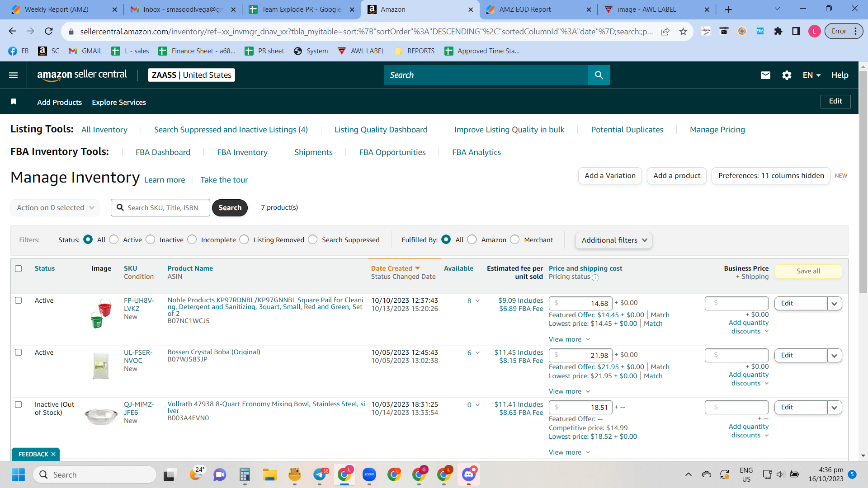The image size is (868, 488).
Task: Open the browser extensions puzzle icon
Action: tap(778, 31)
